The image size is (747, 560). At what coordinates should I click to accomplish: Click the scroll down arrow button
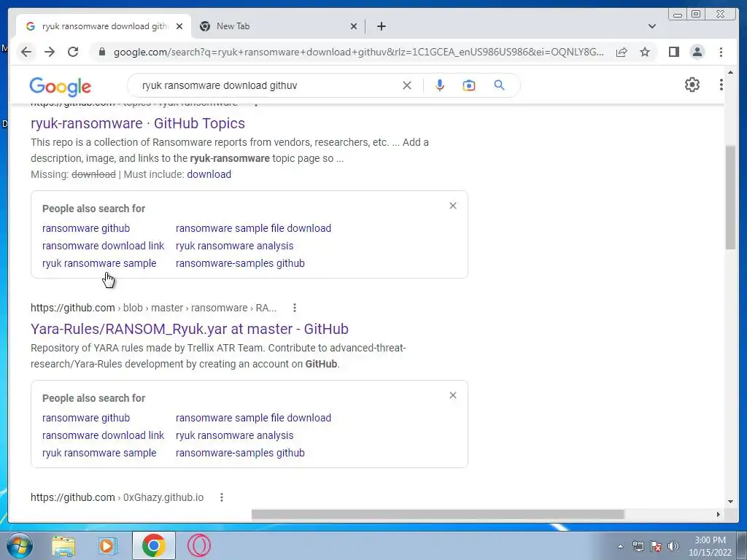729,502
